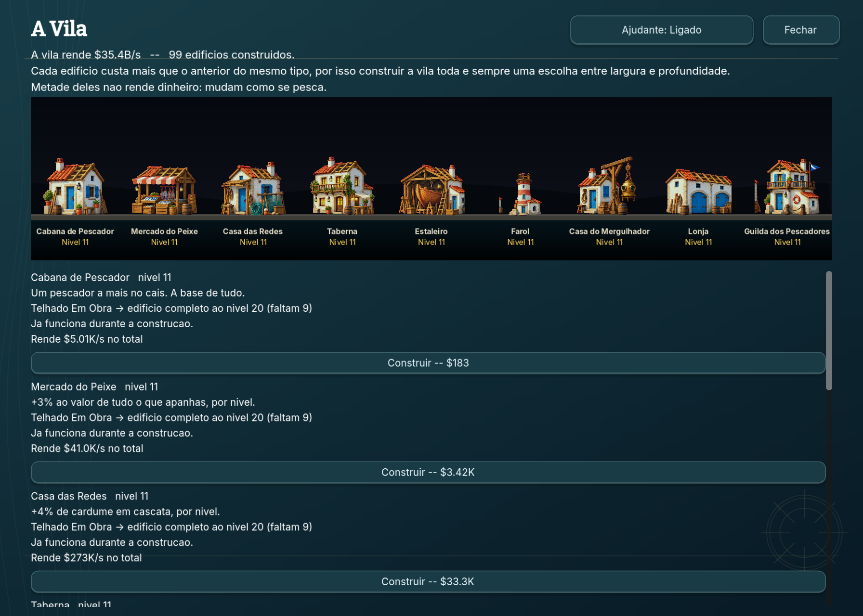Click the 'A Vila' heading

click(x=59, y=29)
